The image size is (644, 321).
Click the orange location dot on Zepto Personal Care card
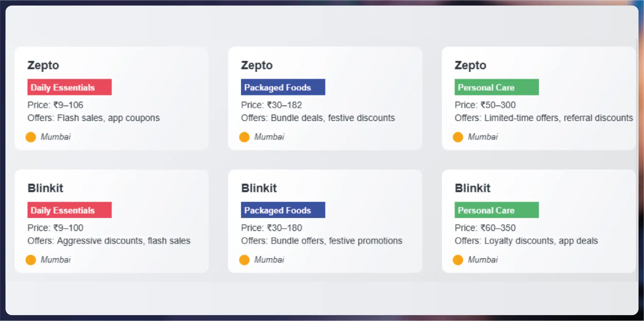pos(458,137)
